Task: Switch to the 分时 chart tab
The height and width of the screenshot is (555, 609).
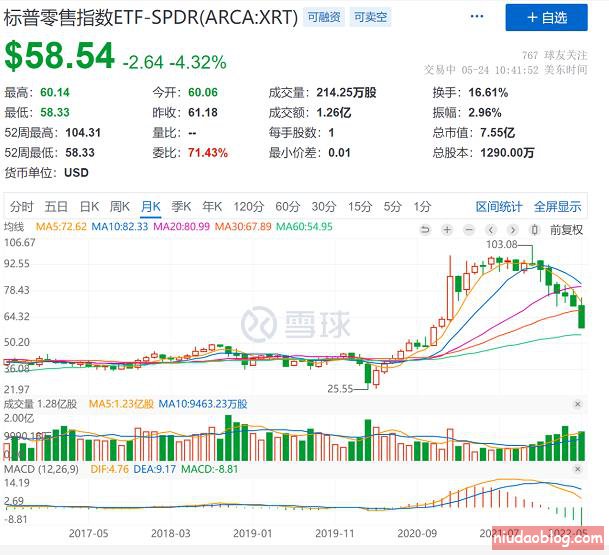Action: [x=22, y=207]
